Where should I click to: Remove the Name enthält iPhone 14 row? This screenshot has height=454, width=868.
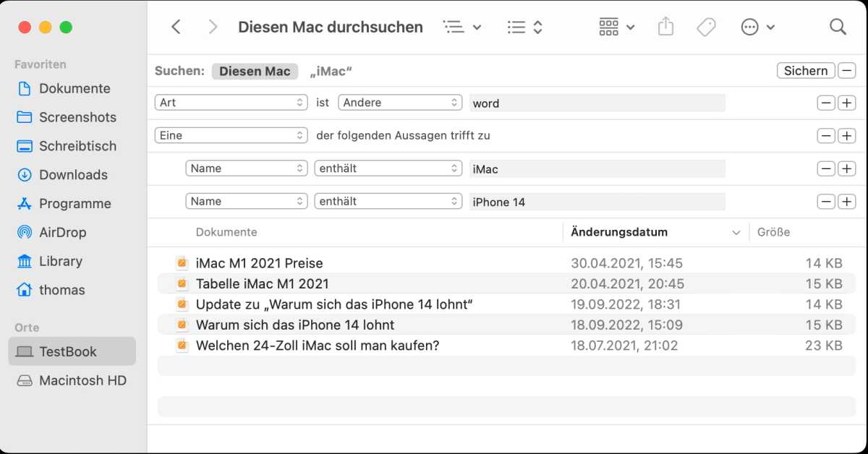pyautogui.click(x=826, y=202)
